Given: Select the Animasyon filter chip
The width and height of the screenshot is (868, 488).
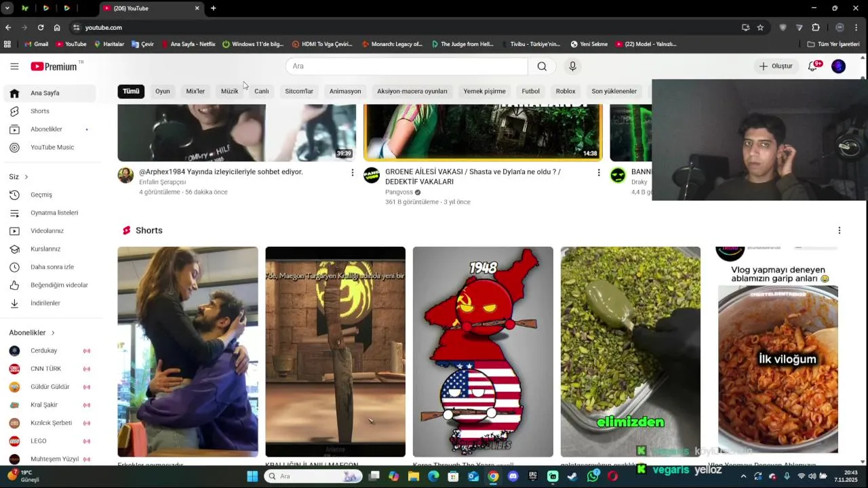Looking at the screenshot, I should (x=345, y=91).
